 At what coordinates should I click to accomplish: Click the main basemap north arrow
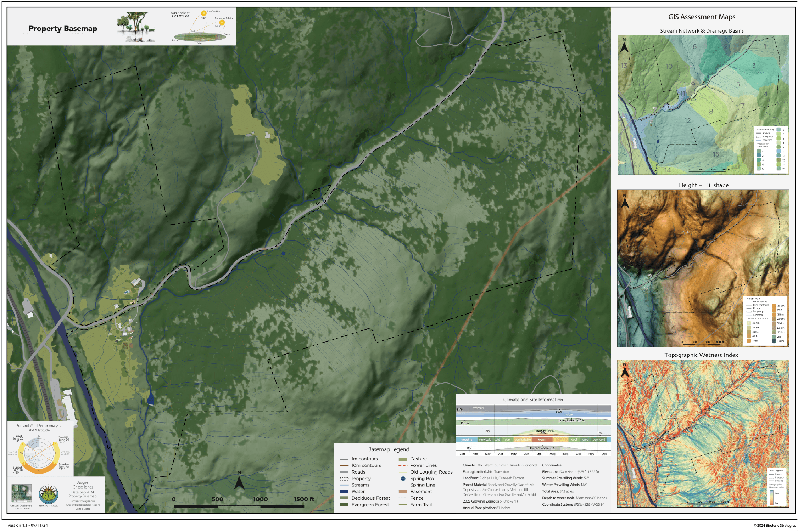pos(239,482)
